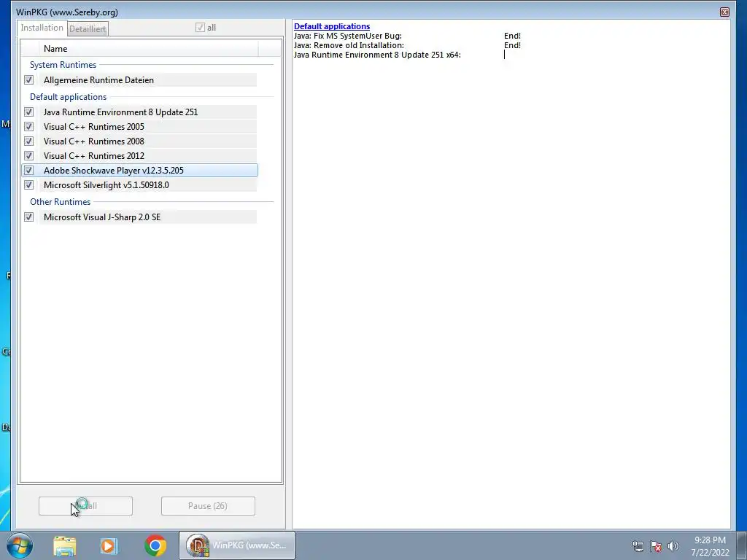Viewport: 747px width, 560px height.
Task: Collapse the System Runtimes group header
Action: 63,65
